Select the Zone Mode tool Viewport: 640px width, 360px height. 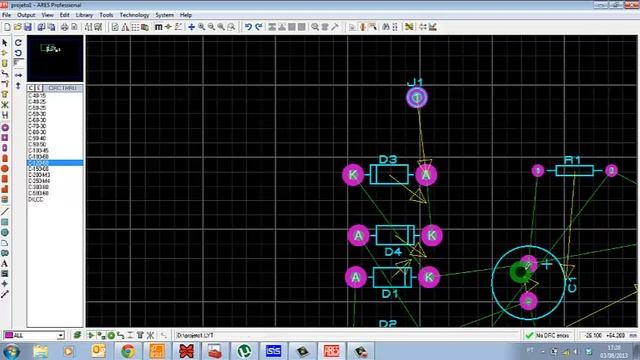[5, 94]
